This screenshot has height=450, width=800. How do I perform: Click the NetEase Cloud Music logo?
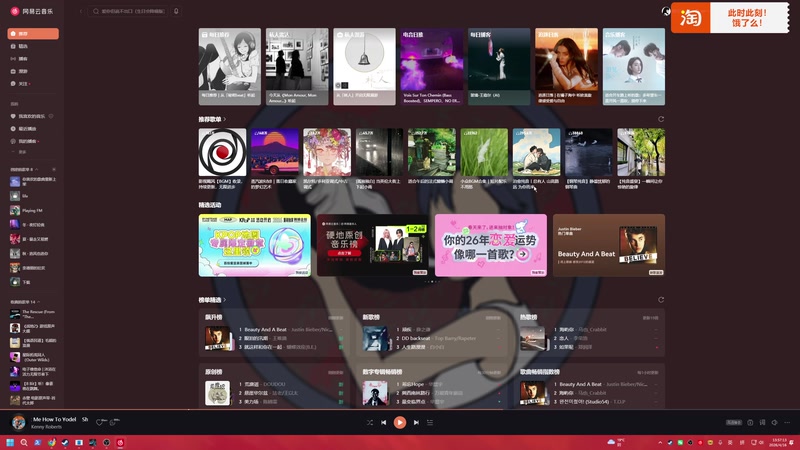click(x=32, y=11)
